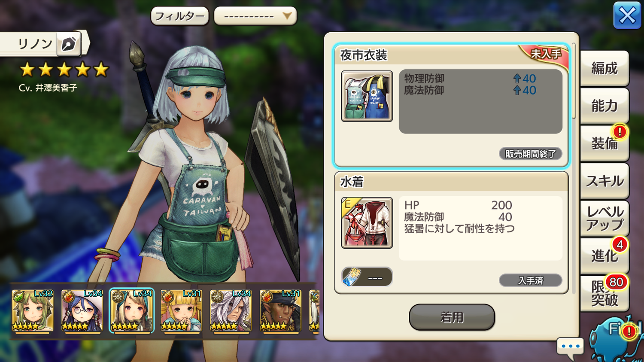Open the レベルアップ tab

click(605, 218)
